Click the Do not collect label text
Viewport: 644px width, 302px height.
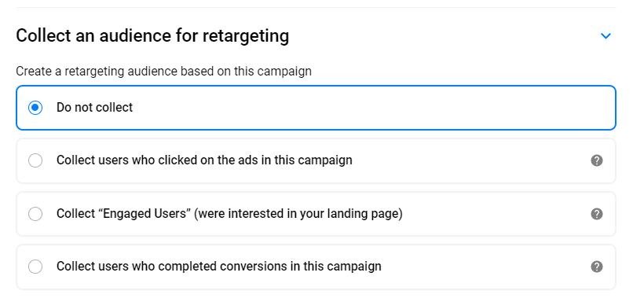94,108
